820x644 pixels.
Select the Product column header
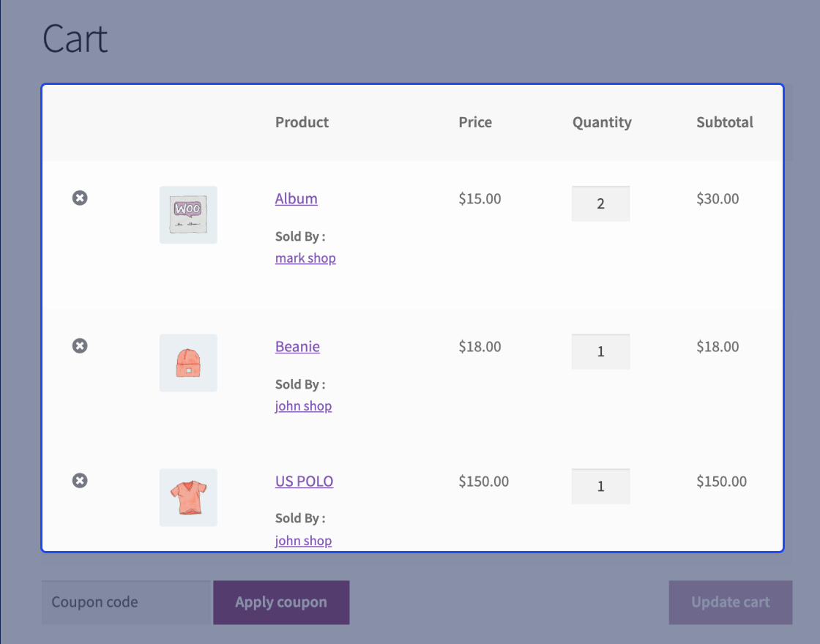(x=302, y=122)
